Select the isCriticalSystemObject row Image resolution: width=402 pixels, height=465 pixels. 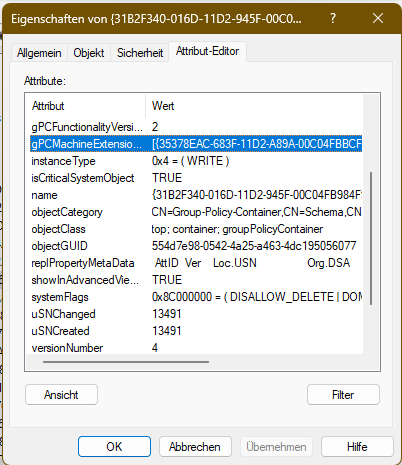tap(196, 178)
